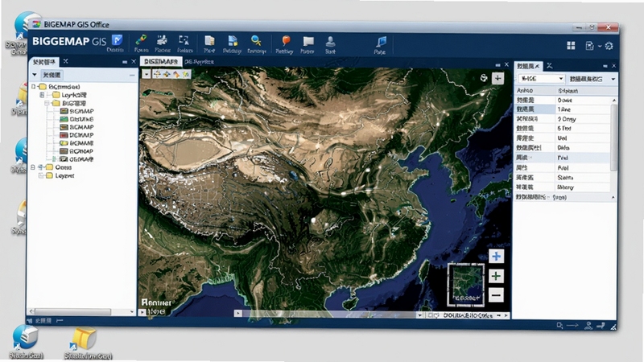Select the root folder item in layer tree
The height and width of the screenshot is (362, 644).
(x=60, y=87)
